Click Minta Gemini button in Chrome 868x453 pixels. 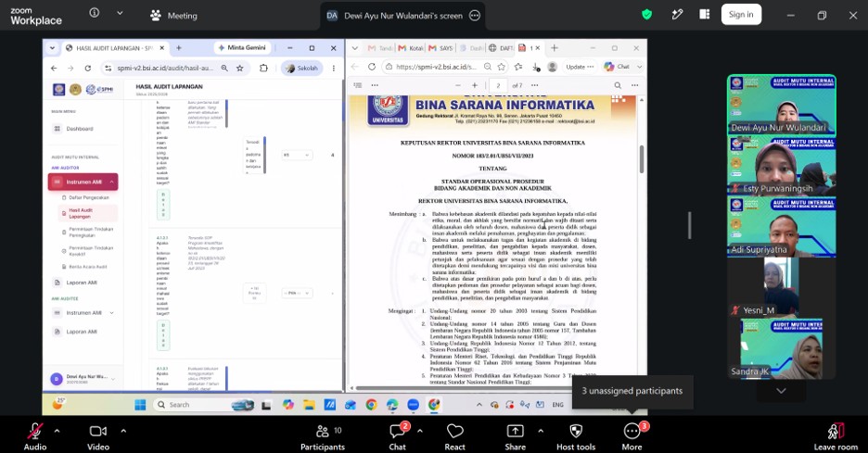pos(242,47)
